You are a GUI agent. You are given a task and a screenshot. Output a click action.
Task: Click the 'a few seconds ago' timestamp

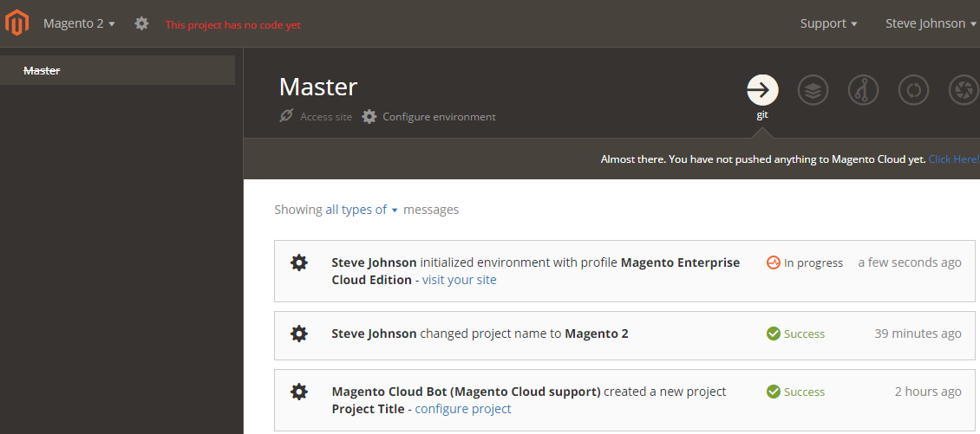click(910, 262)
